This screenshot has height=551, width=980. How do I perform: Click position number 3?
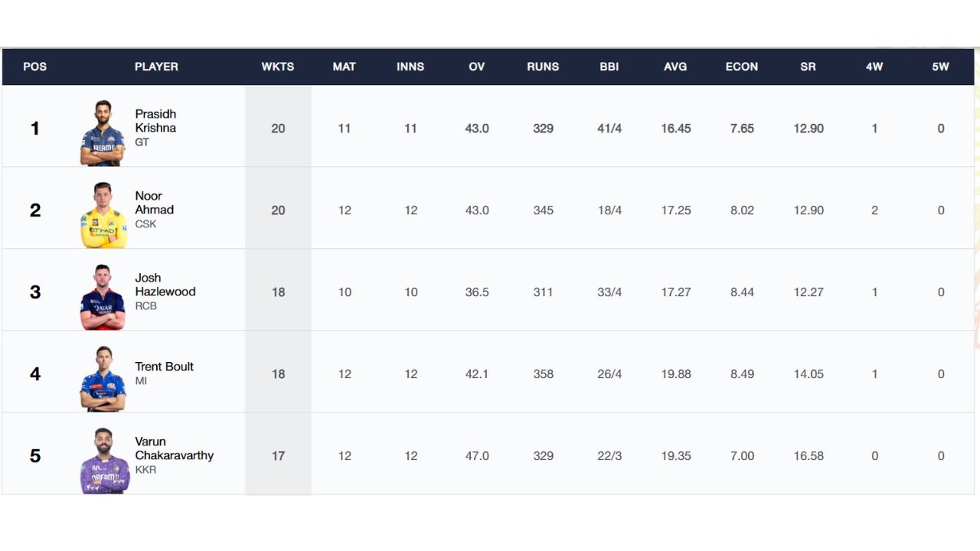click(35, 292)
